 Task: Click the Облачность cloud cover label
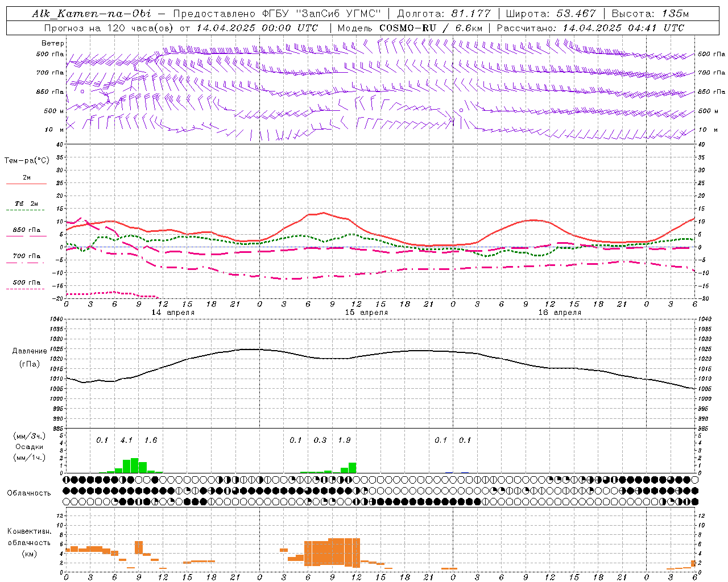tap(29, 493)
